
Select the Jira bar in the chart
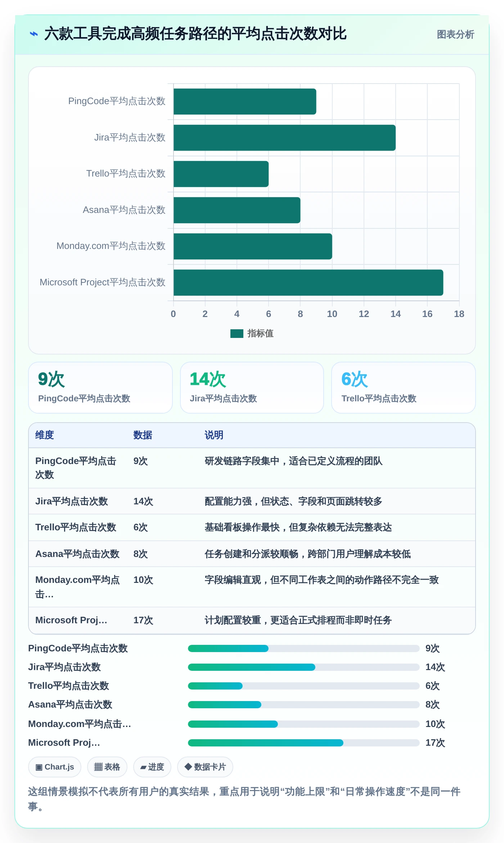pyautogui.click(x=284, y=138)
